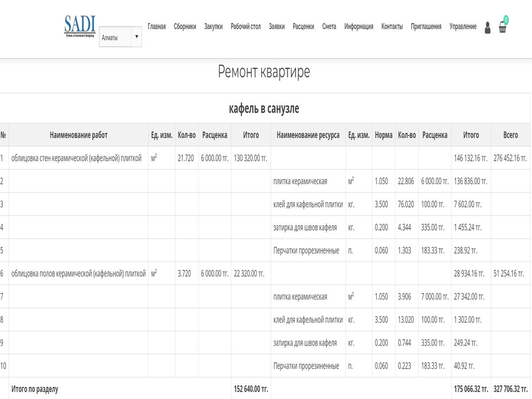The width and height of the screenshot is (532, 399).
Task: Click the Ремонт квартире page title
Action: pyautogui.click(x=264, y=72)
